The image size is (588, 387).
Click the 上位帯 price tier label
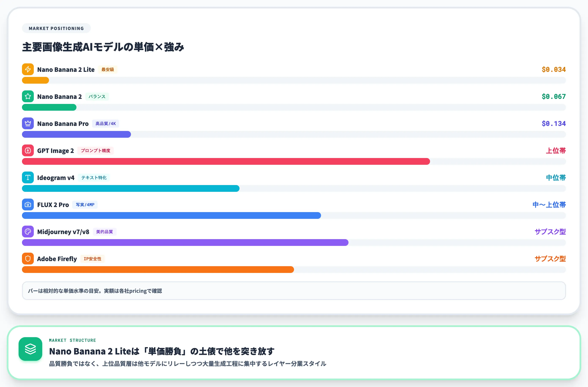coord(556,151)
